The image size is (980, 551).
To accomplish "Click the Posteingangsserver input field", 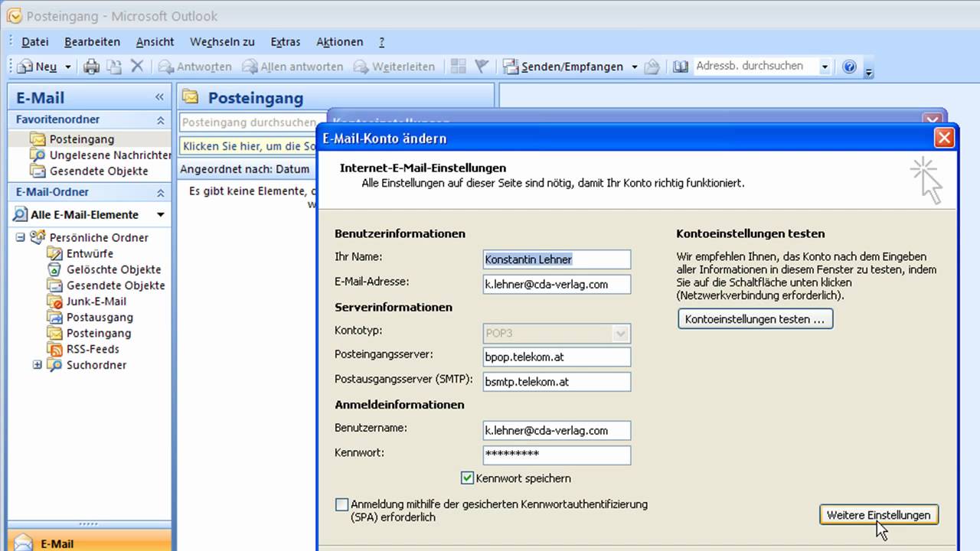I will pyautogui.click(x=557, y=357).
